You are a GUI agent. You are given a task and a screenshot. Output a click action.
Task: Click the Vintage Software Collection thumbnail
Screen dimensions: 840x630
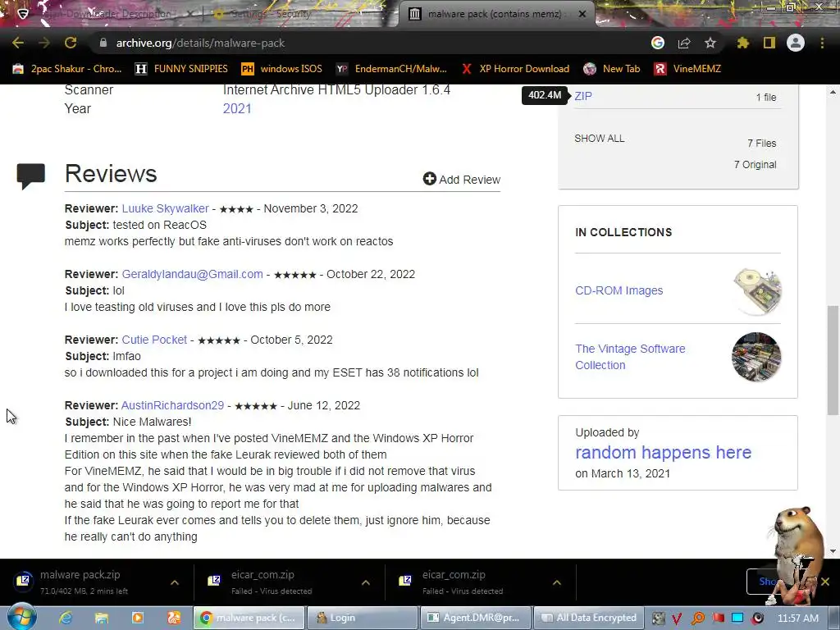tap(756, 357)
